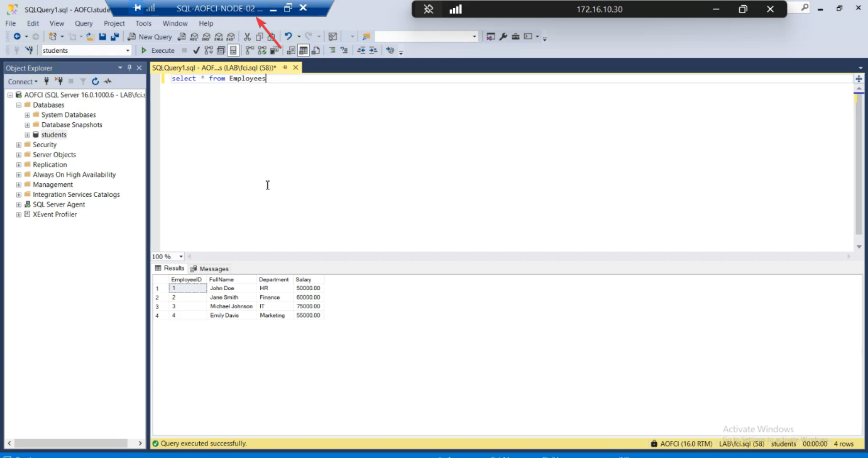The width and height of the screenshot is (868, 458).
Task: Display Estimated Execution Plan icon
Action: (209, 50)
